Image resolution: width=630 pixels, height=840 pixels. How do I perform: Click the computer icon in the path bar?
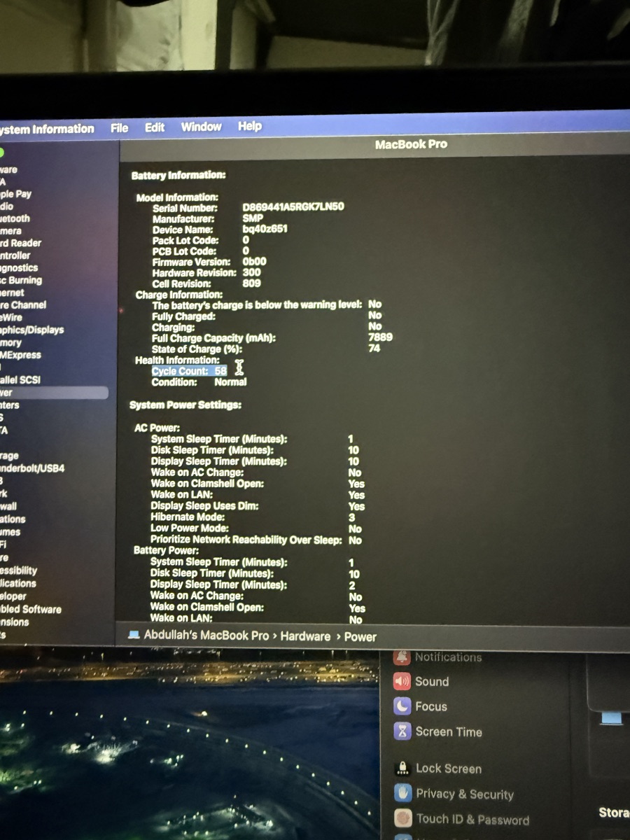pos(134,636)
